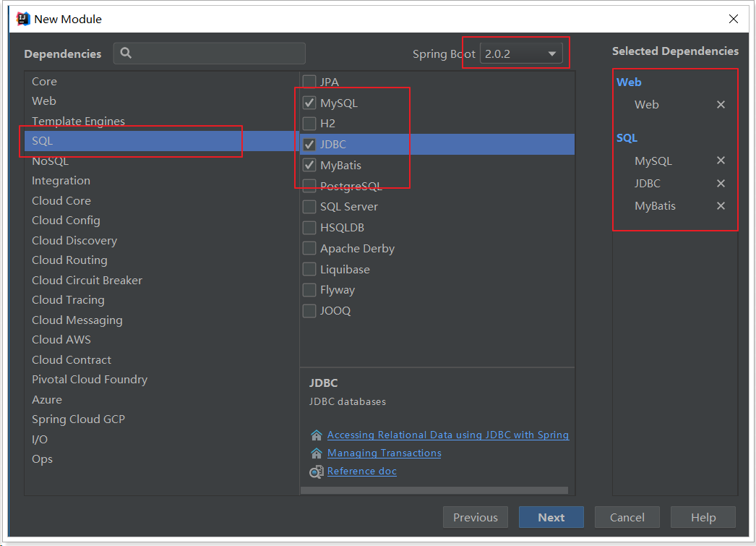Open the Web dependency category
The image size is (756, 546).
(44, 101)
